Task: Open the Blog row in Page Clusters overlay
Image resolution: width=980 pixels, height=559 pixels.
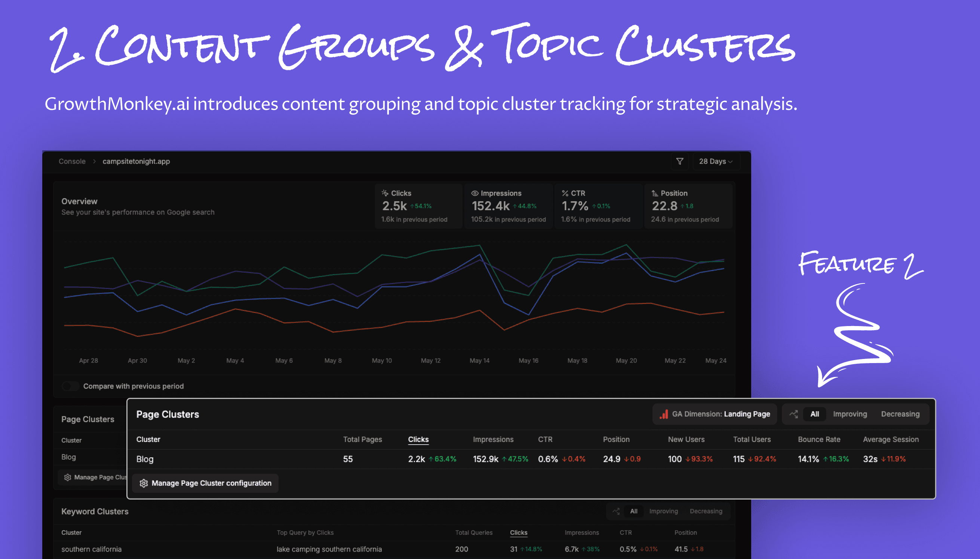Action: 531,459
